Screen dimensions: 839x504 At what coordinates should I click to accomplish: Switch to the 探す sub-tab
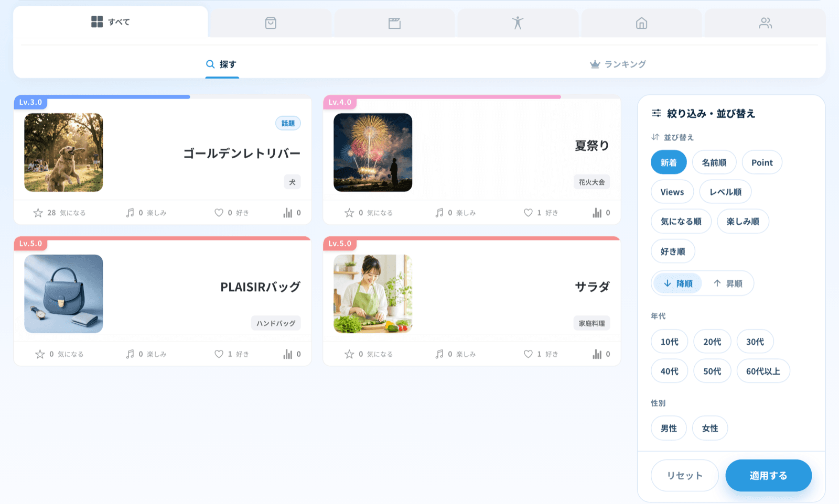(x=222, y=64)
